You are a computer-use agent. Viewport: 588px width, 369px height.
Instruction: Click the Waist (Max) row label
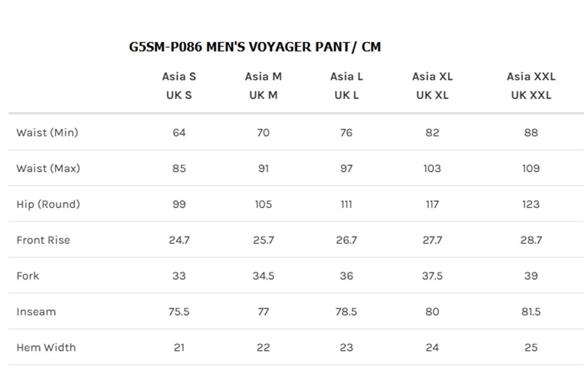click(x=48, y=168)
